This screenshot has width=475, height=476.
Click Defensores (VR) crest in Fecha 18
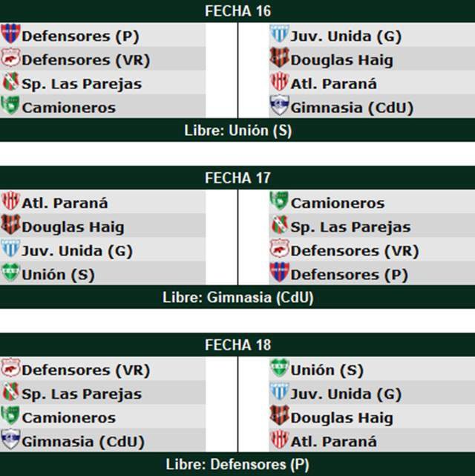[11, 369]
